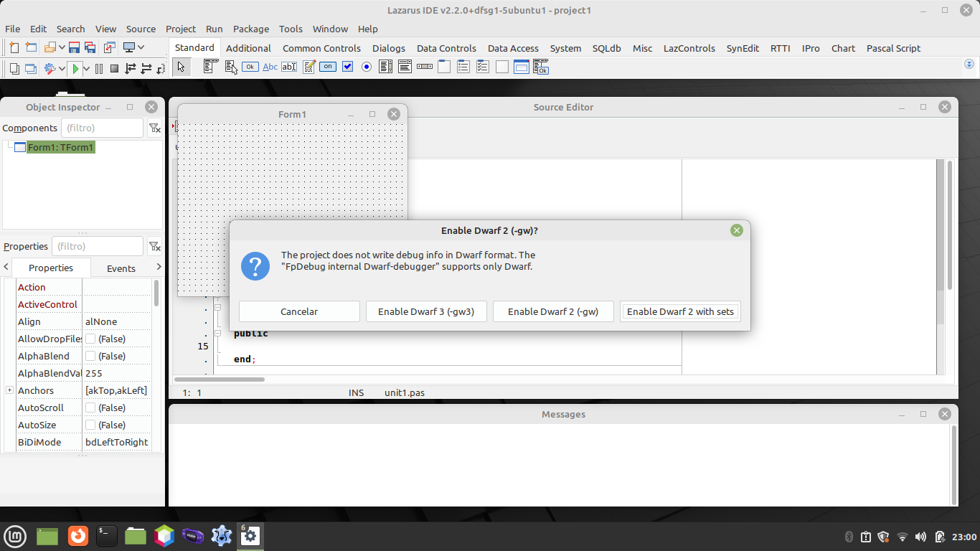Click the View Forms icon
The height and width of the screenshot is (551, 980).
coord(31,68)
